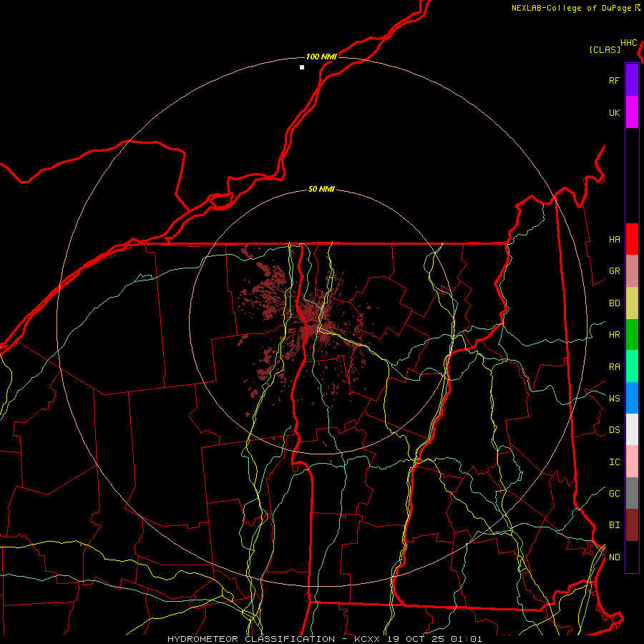
Task: Click the HA red legend swatch
Action: pyautogui.click(x=632, y=239)
